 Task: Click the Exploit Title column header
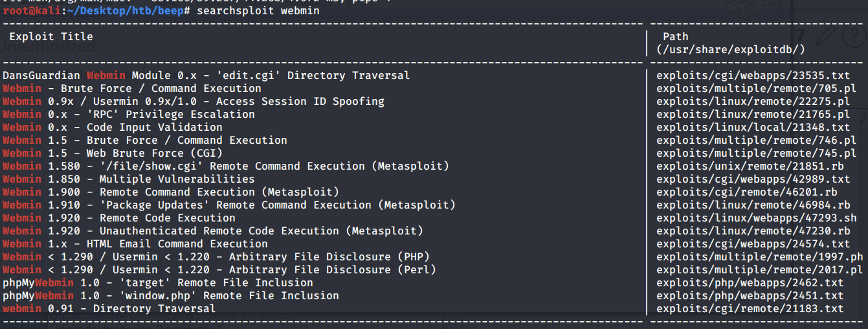[51, 37]
